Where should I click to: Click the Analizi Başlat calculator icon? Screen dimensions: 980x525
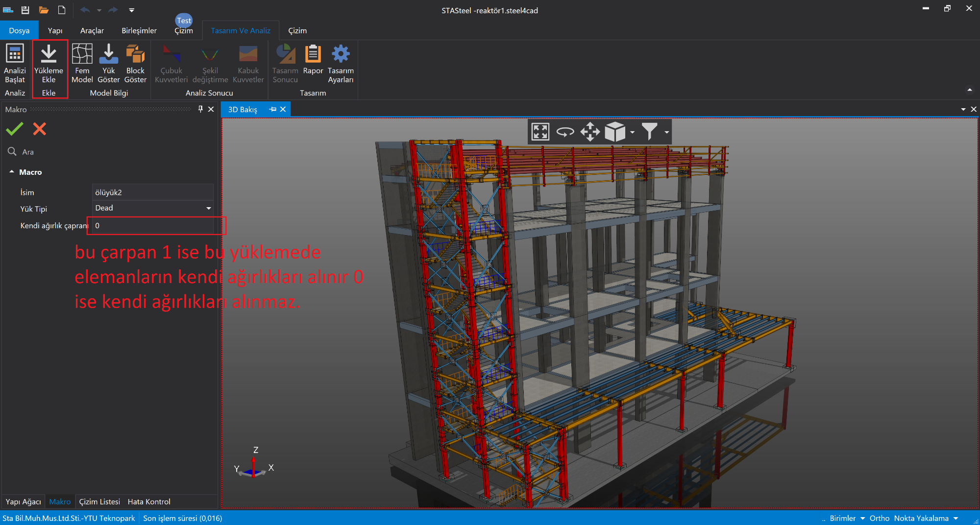click(x=15, y=54)
